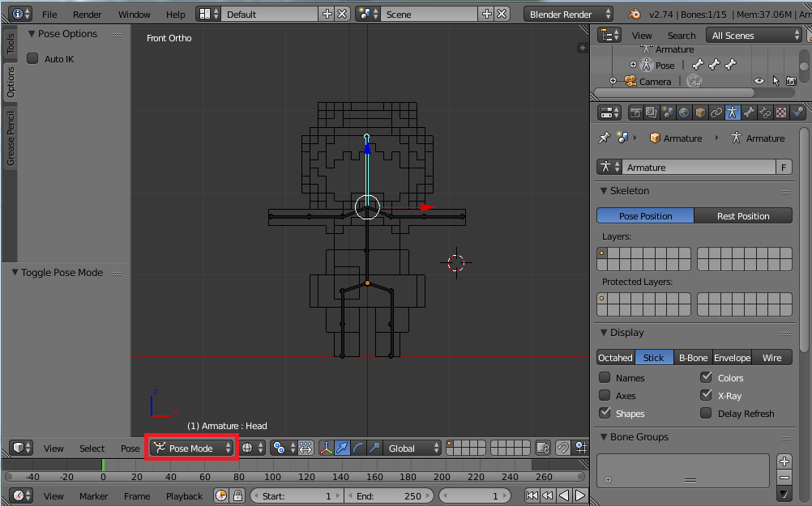The width and height of the screenshot is (812, 506).
Task: Click the Rest Position button
Action: (x=743, y=216)
